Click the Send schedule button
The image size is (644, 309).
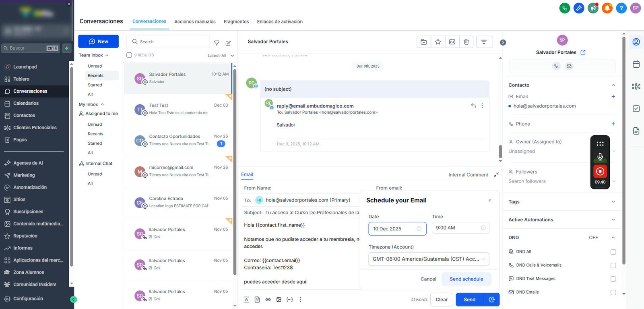click(466, 279)
